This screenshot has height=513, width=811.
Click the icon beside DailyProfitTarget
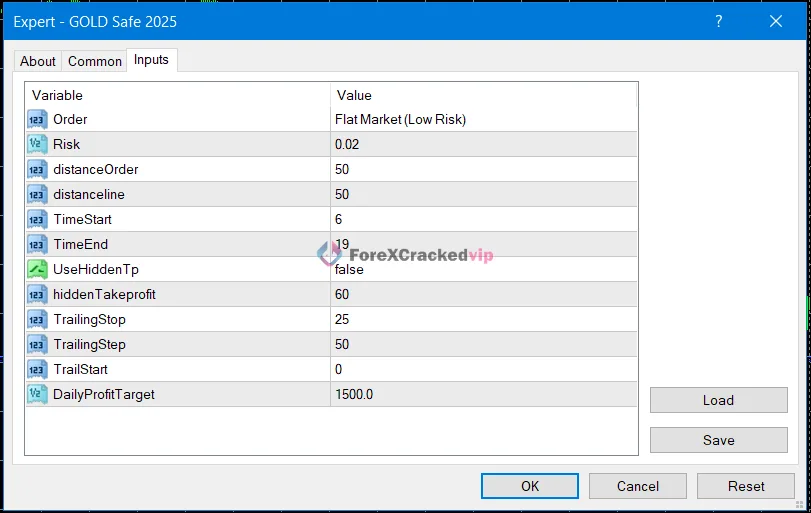click(37, 395)
